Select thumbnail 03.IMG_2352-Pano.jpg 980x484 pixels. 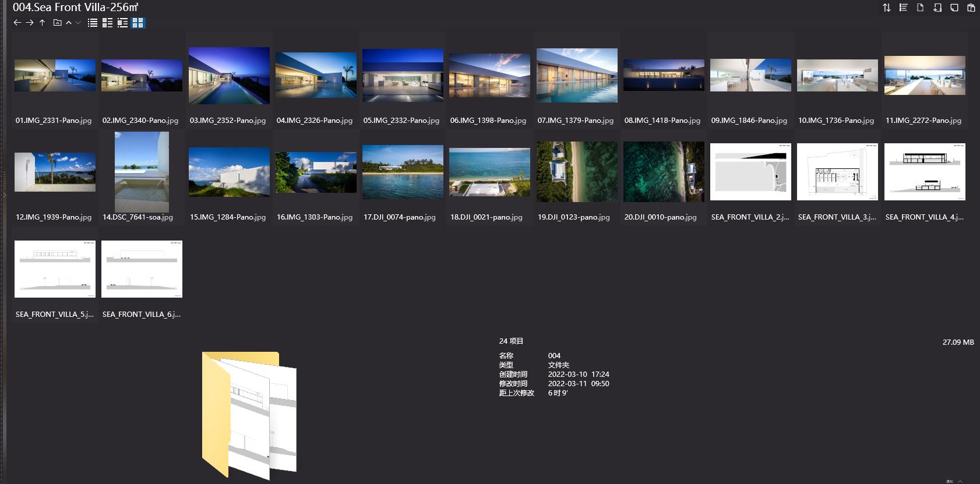pos(229,76)
